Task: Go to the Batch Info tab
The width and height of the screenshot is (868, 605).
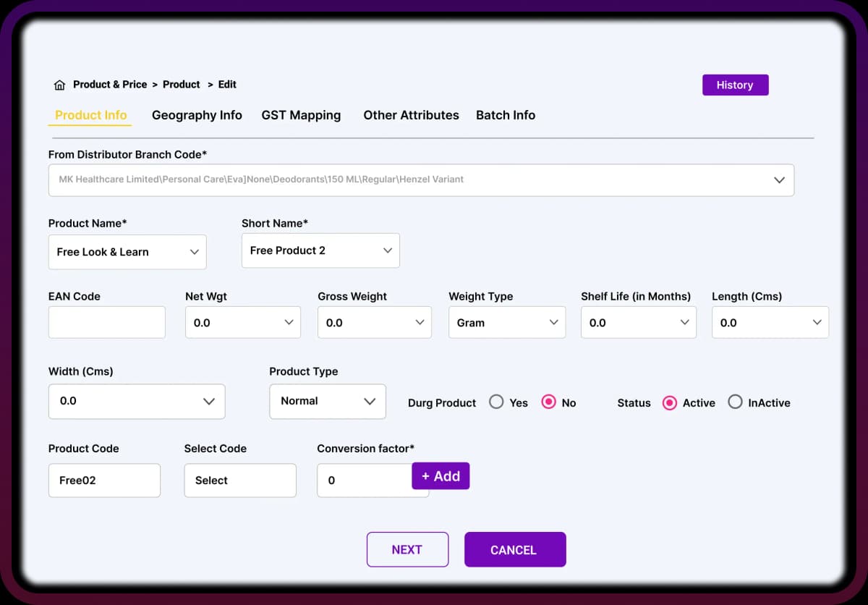Action: click(506, 115)
